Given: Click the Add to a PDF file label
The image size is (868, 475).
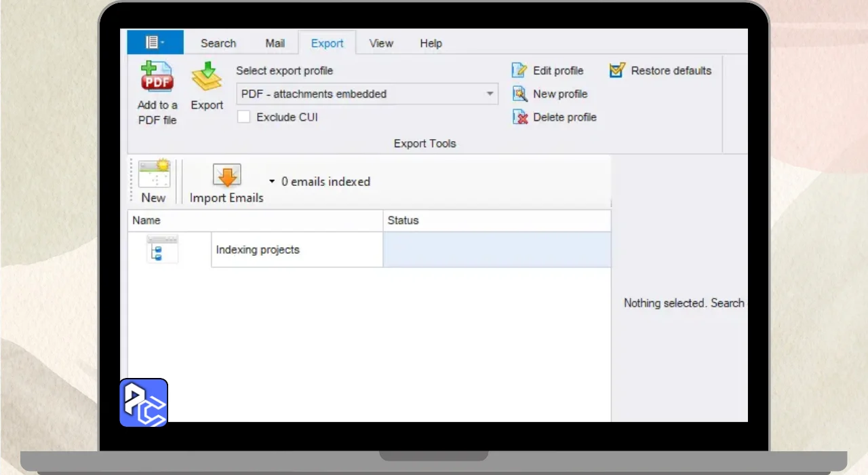Looking at the screenshot, I should pos(157,113).
